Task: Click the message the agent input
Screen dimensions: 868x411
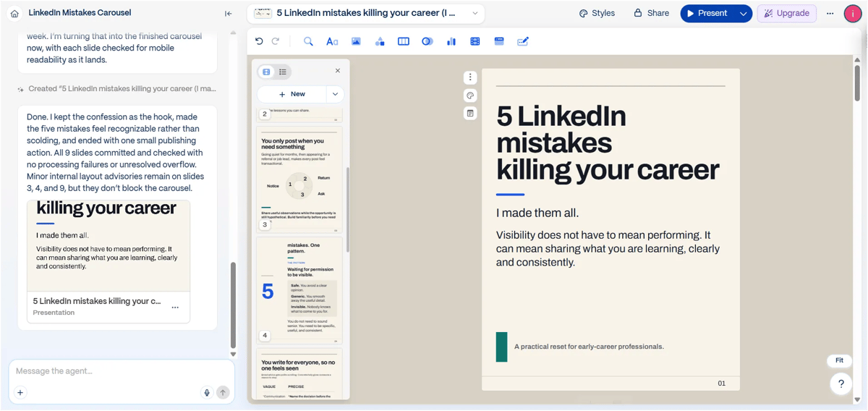Action: [x=120, y=371]
